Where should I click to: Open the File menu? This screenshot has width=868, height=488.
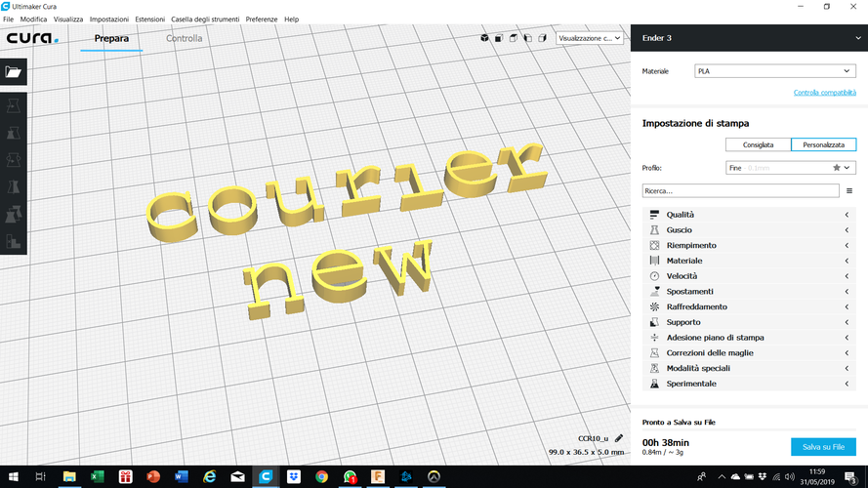(9, 19)
